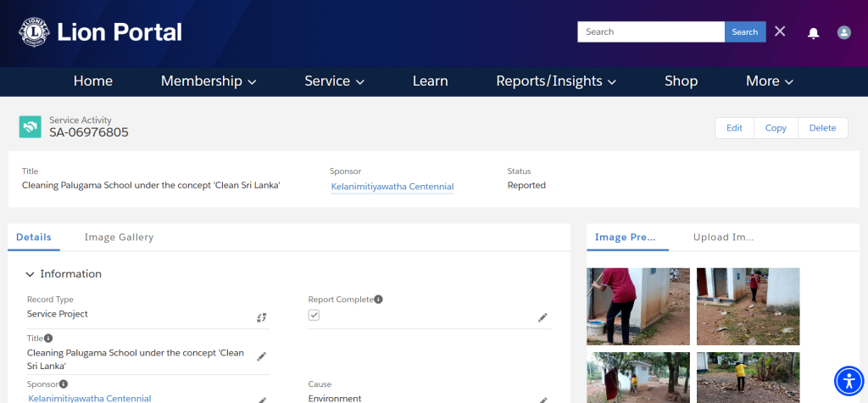Viewport: 868px width, 403px height.
Task: Go to the Home page
Action: [93, 81]
